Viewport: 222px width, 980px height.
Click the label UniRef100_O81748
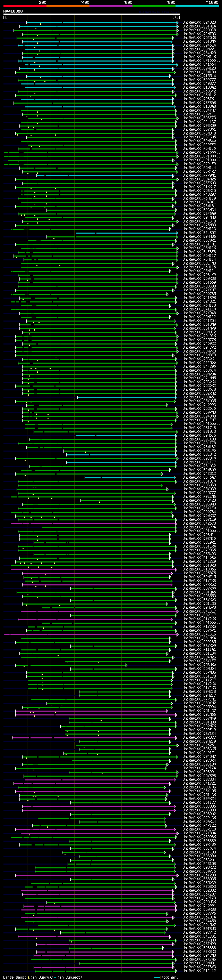click(x=199, y=428)
